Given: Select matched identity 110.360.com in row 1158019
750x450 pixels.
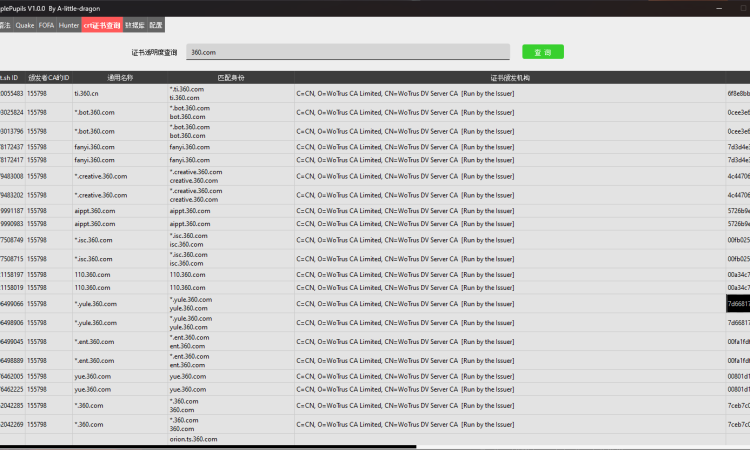Looking at the screenshot, I should tap(231, 287).
